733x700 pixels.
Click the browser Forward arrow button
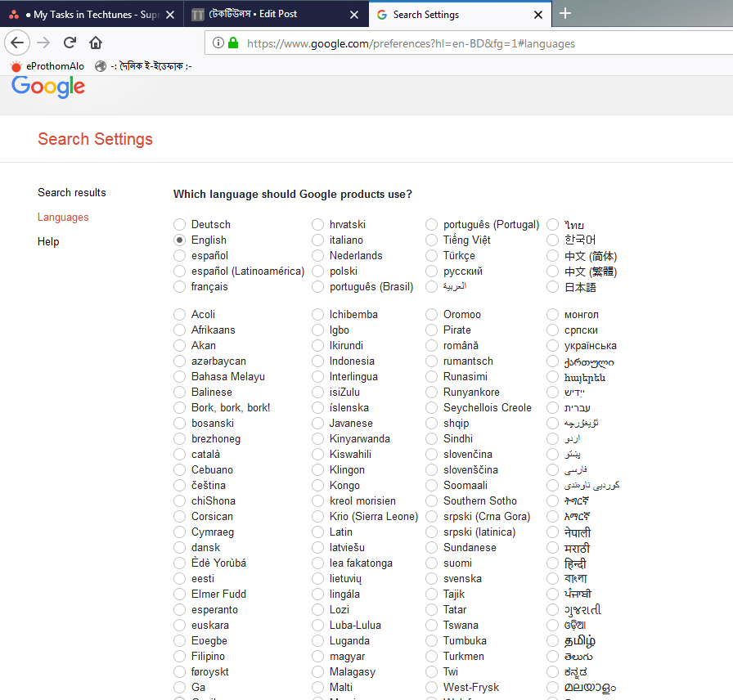pos(43,43)
